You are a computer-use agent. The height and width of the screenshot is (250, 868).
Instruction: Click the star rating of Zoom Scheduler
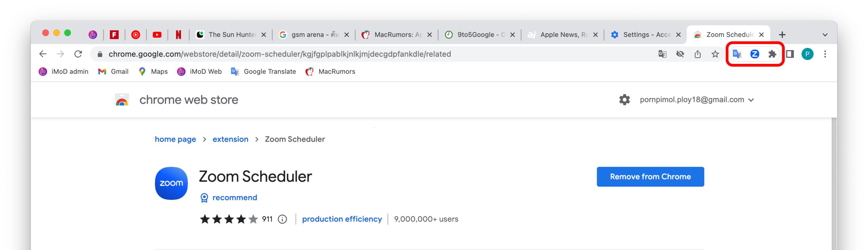229,219
